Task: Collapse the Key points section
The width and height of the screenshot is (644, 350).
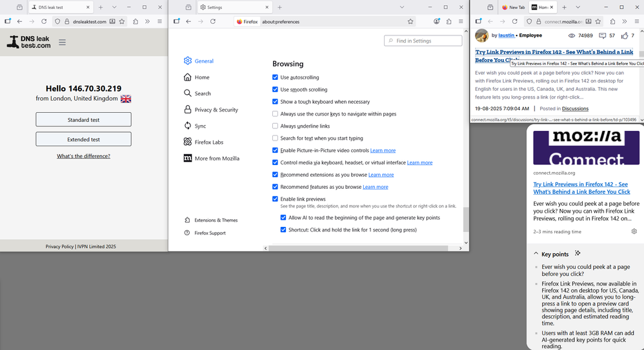Action: [535, 254]
